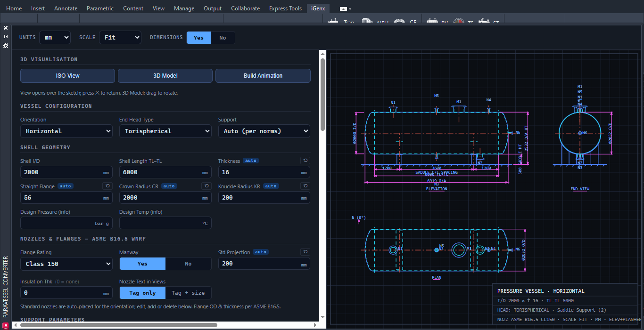This screenshot has height=330, width=644.
Task: Reset Std Projection to auto value
Action: point(305,252)
